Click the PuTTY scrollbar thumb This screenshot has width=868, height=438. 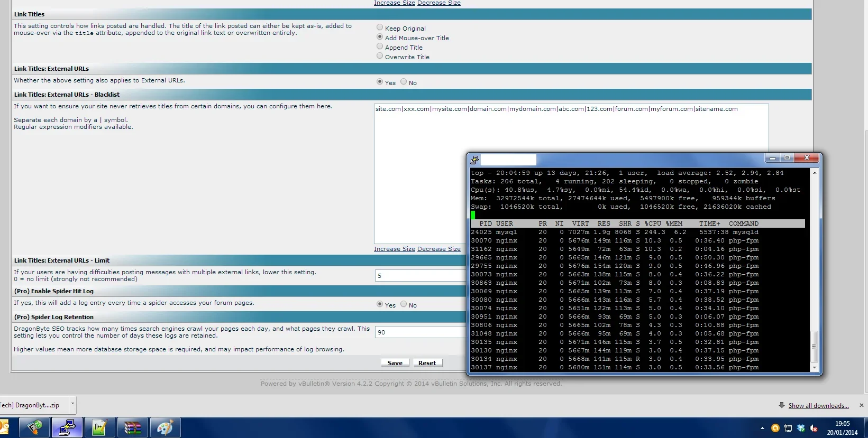tap(815, 347)
